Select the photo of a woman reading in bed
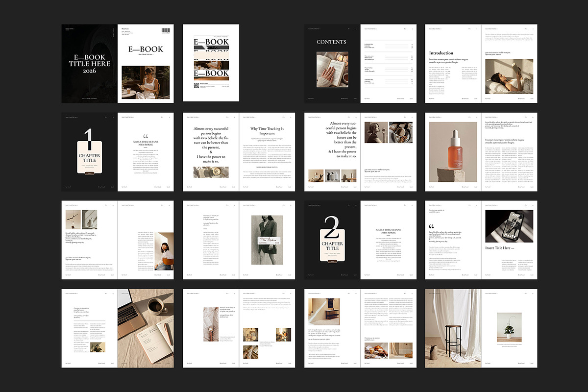Screen dimensions: 588x392 tap(510, 77)
